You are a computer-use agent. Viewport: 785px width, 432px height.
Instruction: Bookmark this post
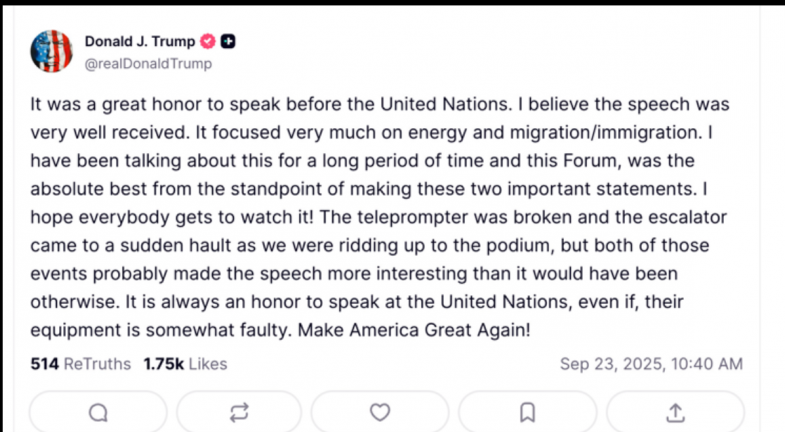point(528,412)
